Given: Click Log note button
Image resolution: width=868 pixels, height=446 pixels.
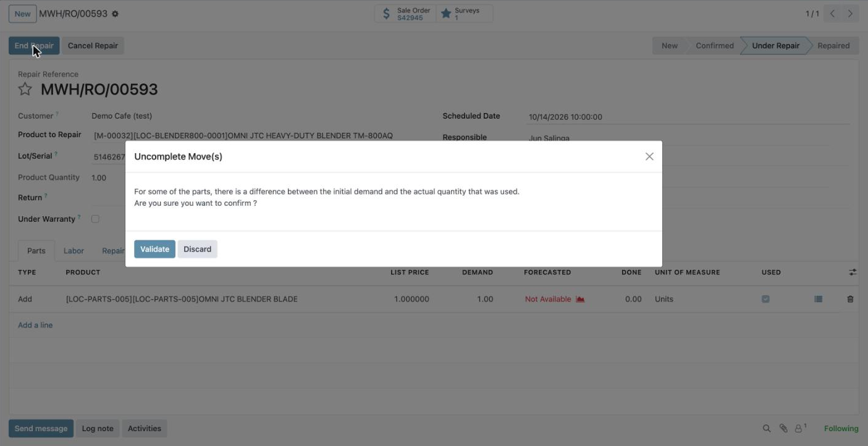Looking at the screenshot, I should coord(98,428).
